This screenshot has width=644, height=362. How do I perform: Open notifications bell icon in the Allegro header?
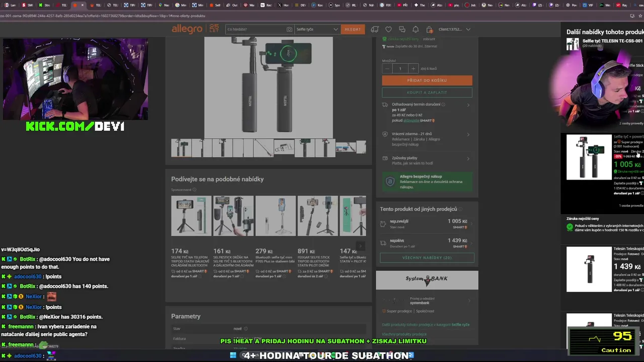pyautogui.click(x=416, y=29)
